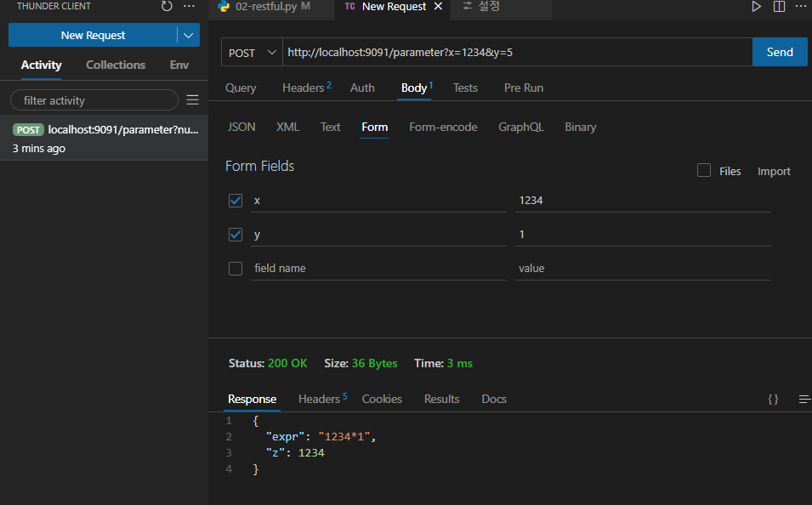Edit the 1234 value input
The image size is (812, 505).
coord(643,201)
